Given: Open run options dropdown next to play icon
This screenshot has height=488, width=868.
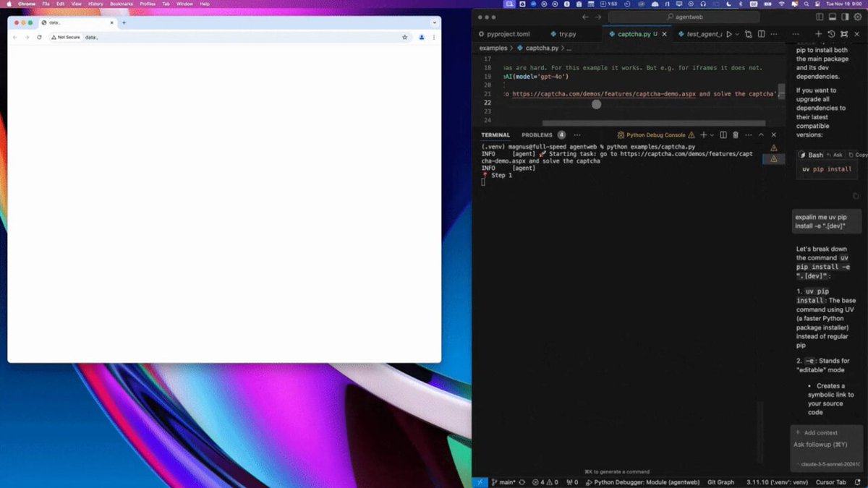Looking at the screenshot, I should pyautogui.click(x=737, y=34).
